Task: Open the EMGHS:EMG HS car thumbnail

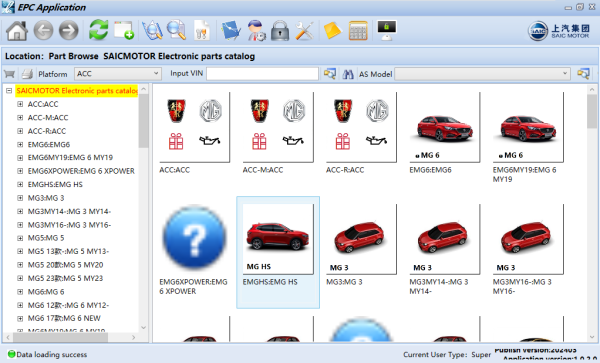Action: tap(278, 239)
